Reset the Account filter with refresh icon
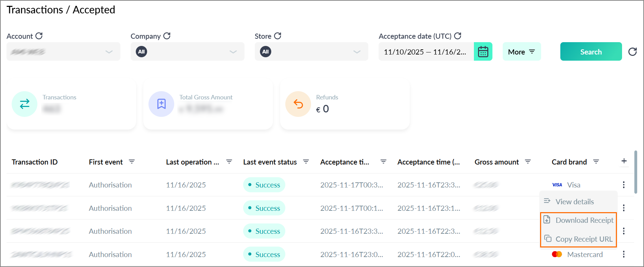Viewport: 644px width, 267px height. point(39,36)
